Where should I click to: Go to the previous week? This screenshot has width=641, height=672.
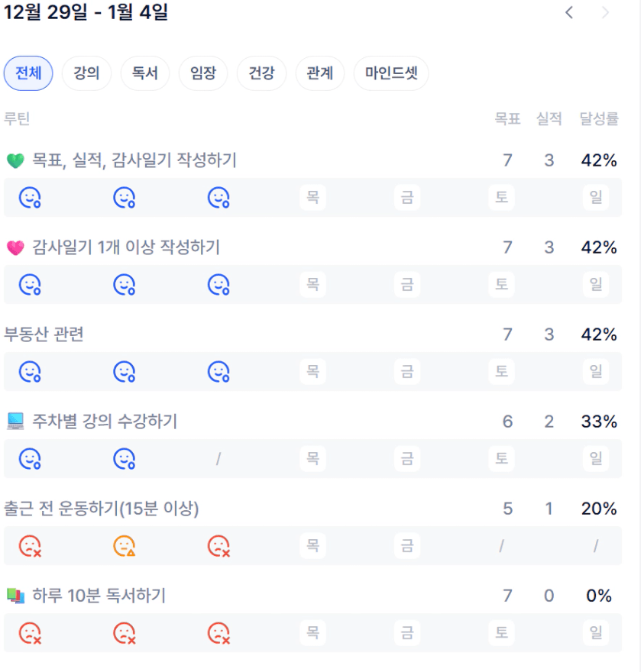pos(569,12)
